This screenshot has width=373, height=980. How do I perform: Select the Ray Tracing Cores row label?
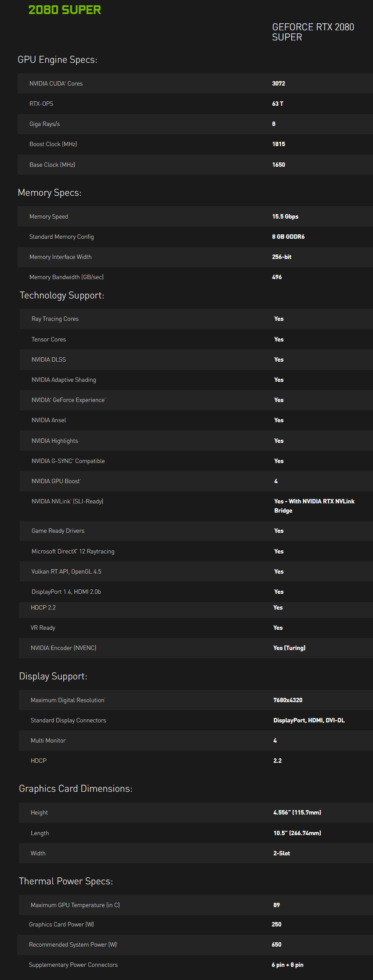click(55, 319)
